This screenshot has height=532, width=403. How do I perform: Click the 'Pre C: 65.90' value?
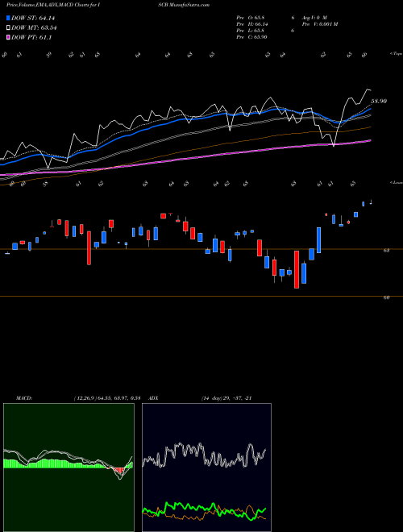pyautogui.click(x=251, y=37)
